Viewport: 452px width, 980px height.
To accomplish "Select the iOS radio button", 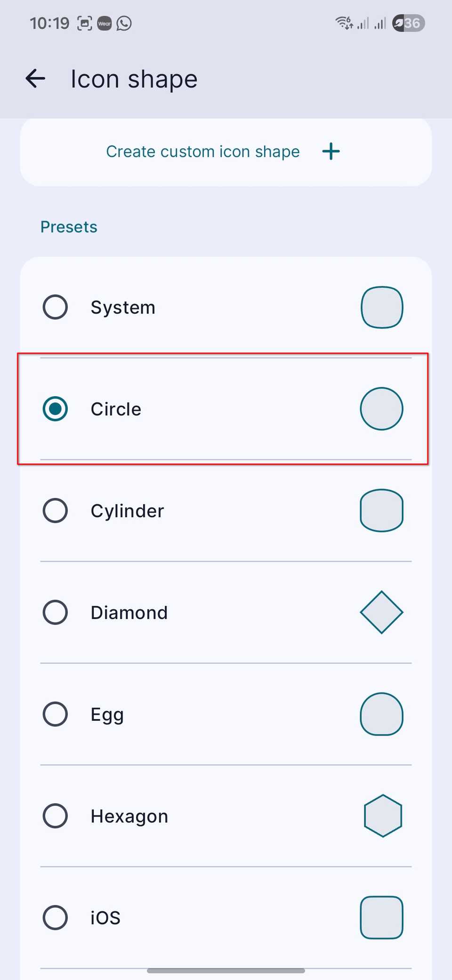I will point(55,918).
